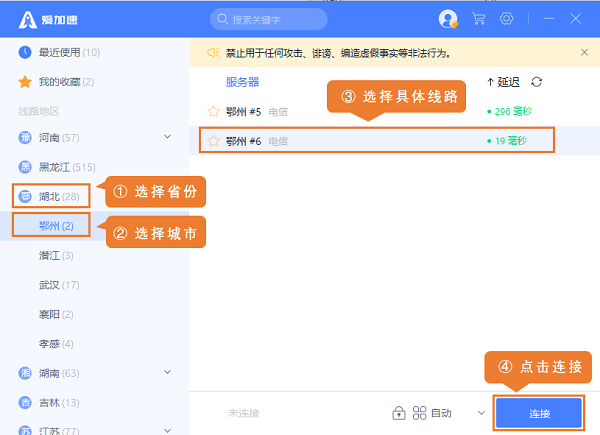600x435 pixels.
Task: Click into the 搜索关键字 search field
Action: pyautogui.click(x=269, y=19)
